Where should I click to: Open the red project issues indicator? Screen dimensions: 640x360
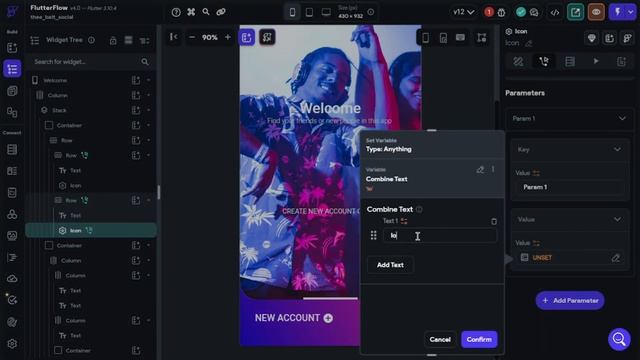coord(489,12)
